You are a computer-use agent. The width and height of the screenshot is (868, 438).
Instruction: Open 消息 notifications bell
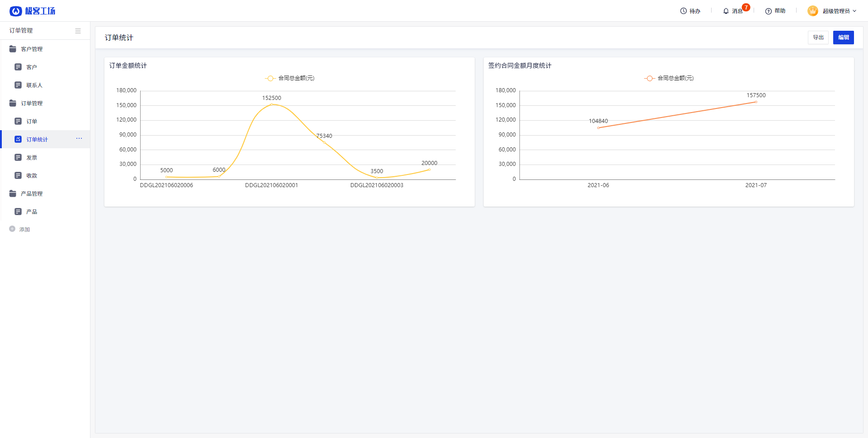tap(726, 11)
